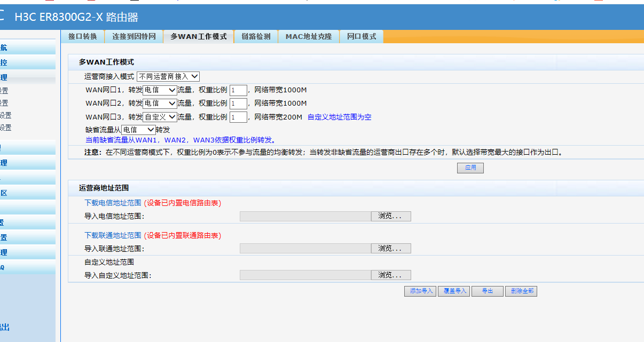This screenshot has width=644, height=342.
Task: Click the 下载电信地址范围 link
Action: 113,203
